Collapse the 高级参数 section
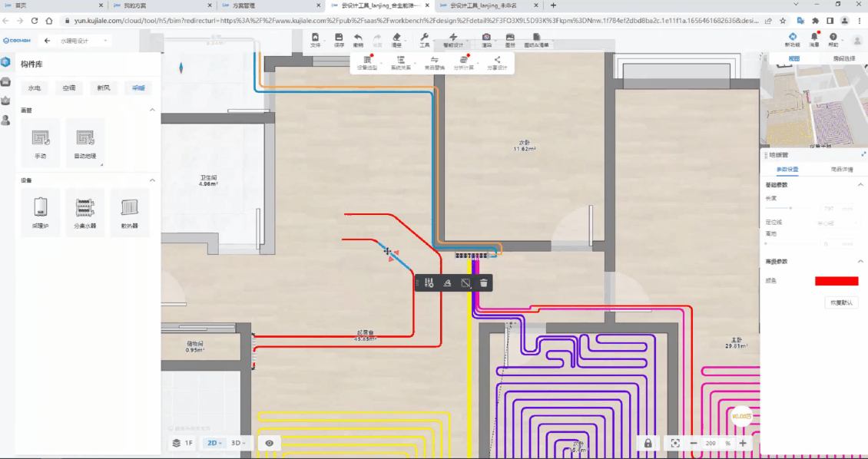 tap(860, 262)
